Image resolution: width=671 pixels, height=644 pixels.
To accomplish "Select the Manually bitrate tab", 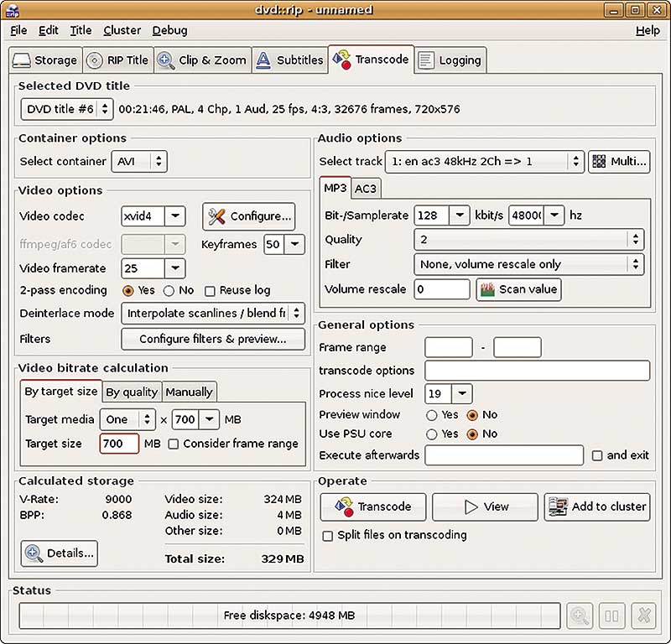I will pos(190,392).
